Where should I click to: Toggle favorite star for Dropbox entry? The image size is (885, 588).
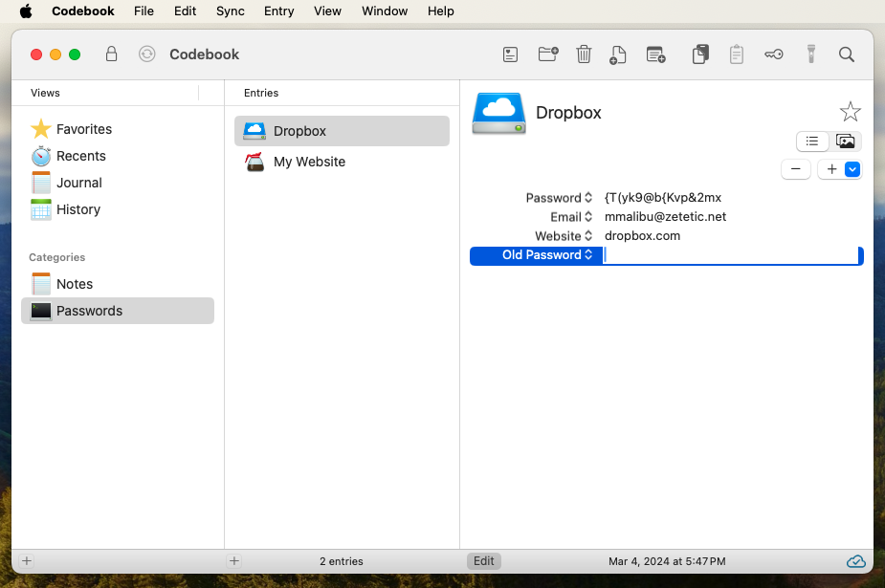point(850,112)
